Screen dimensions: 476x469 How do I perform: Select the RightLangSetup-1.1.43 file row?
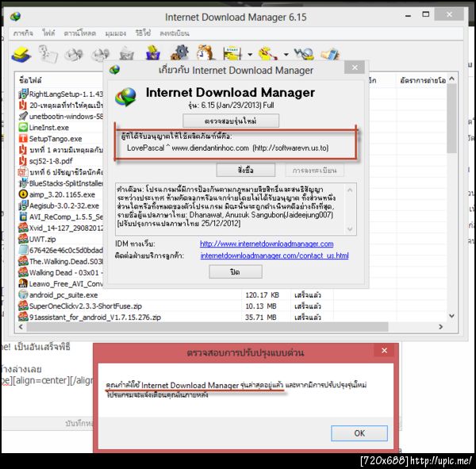pos(60,94)
